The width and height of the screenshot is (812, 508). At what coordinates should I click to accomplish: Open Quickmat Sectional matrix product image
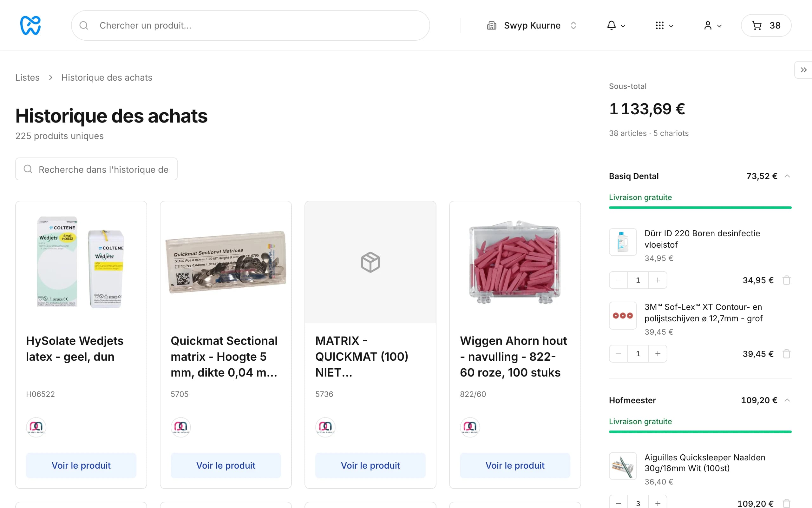pyautogui.click(x=226, y=262)
